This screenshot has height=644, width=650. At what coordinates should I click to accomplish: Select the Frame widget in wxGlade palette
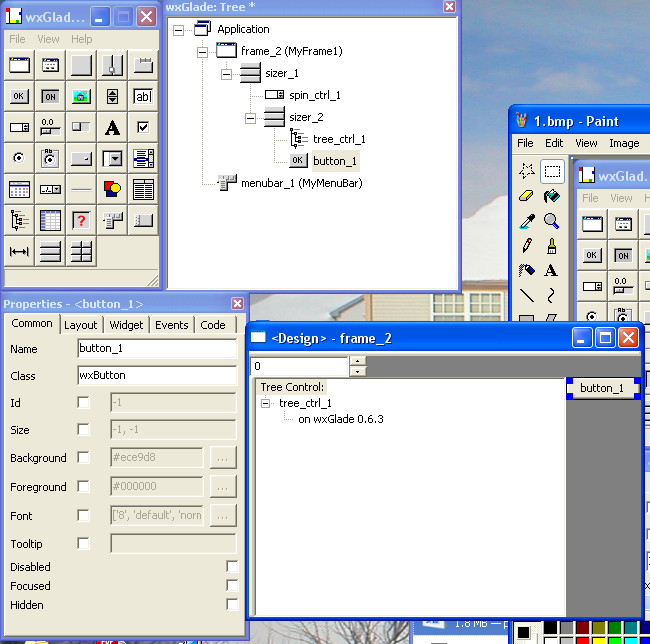pyautogui.click(x=19, y=66)
